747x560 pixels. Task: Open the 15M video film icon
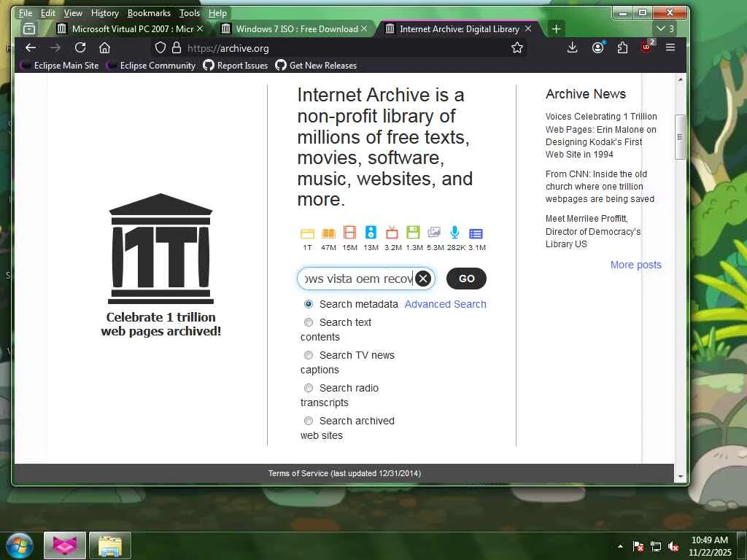click(349, 233)
